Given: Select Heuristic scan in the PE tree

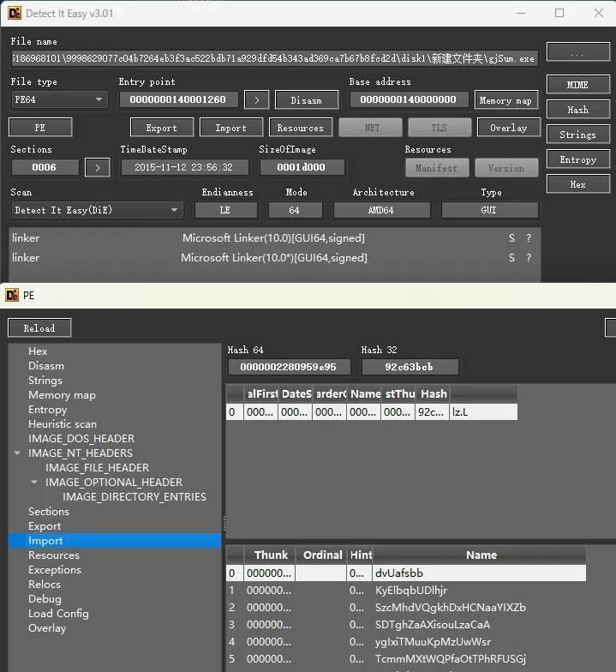Looking at the screenshot, I should pyautogui.click(x=63, y=423).
